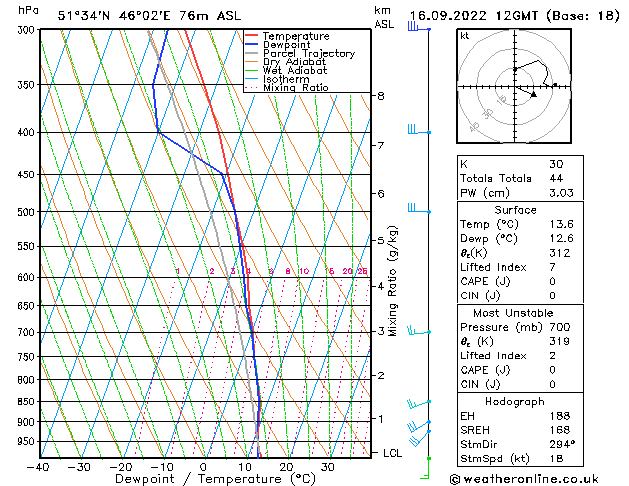Click the grey Parcel Trajectory legend line
Screen dimensions: 629x486
point(252,53)
